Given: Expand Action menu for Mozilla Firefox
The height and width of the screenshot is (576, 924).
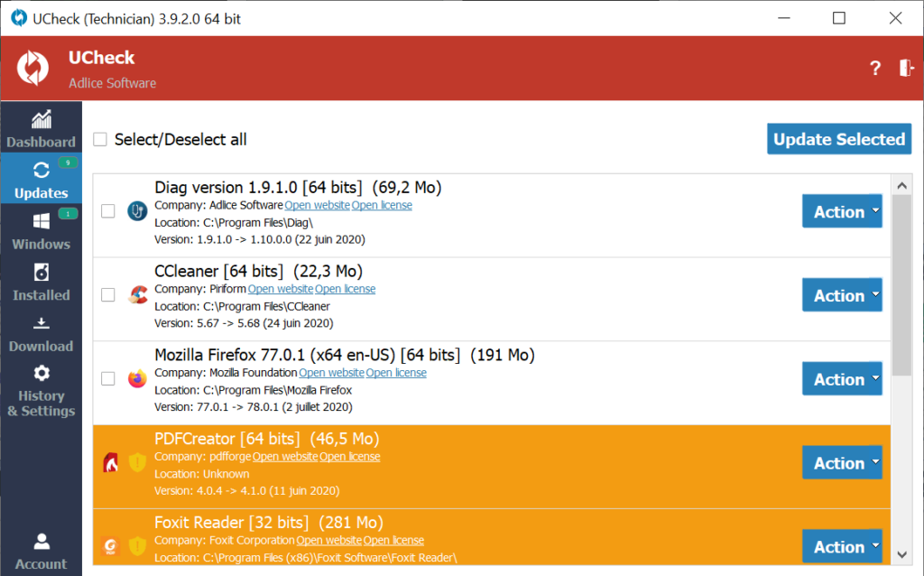Looking at the screenshot, I should [x=875, y=379].
